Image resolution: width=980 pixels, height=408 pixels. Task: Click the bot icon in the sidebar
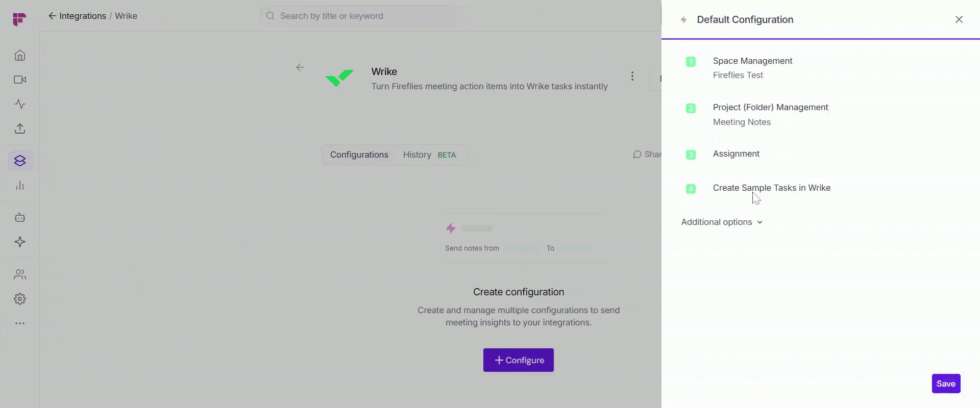point(20,218)
